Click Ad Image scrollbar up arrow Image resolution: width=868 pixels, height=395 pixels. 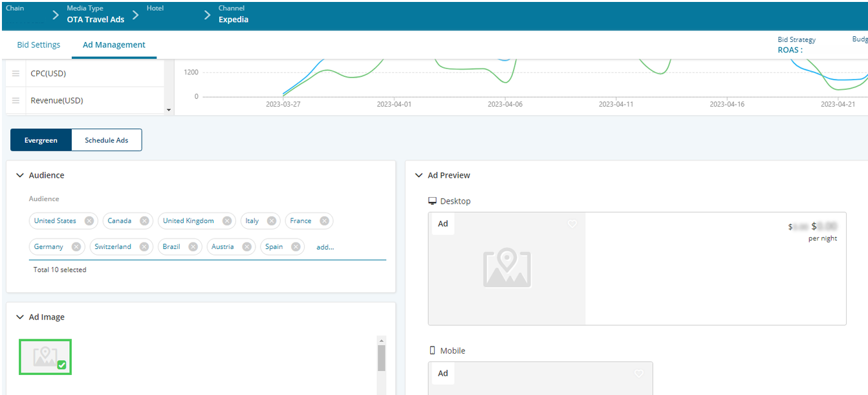point(381,341)
